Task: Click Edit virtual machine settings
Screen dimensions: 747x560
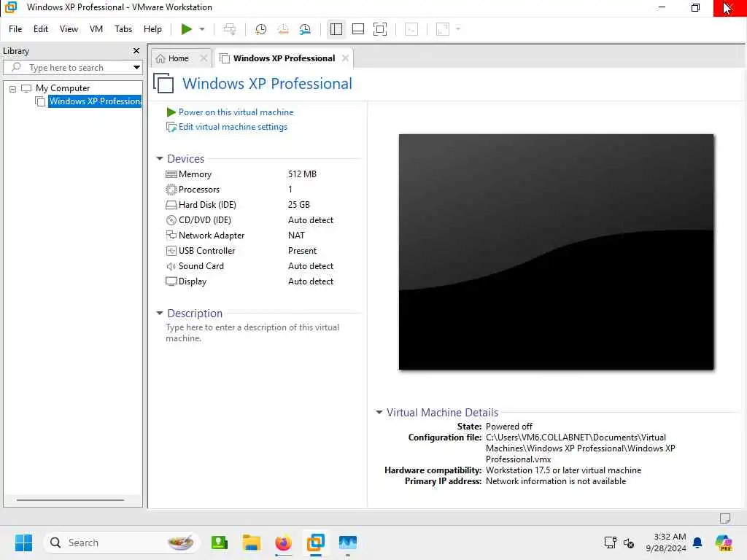Action: [233, 127]
